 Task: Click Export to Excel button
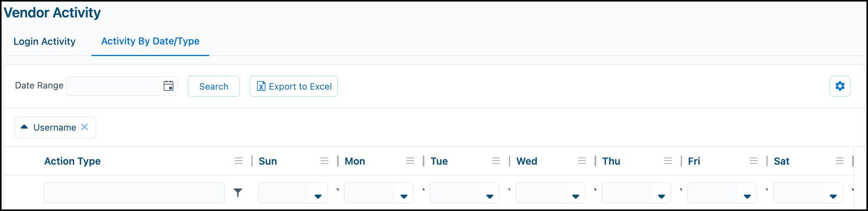coord(294,86)
